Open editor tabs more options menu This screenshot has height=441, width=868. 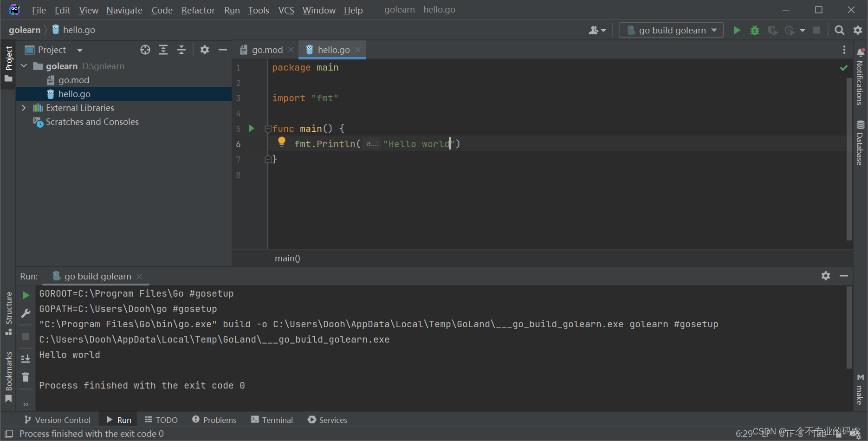[x=844, y=50]
